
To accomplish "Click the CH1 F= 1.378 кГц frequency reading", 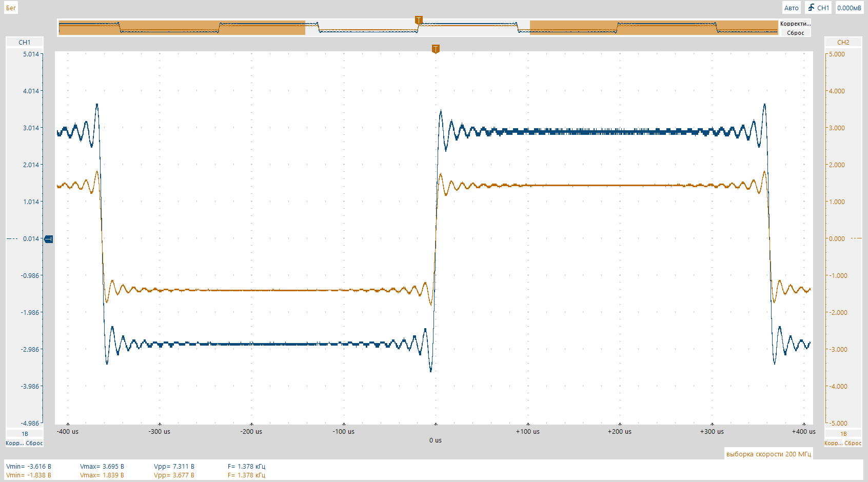I will coord(246,466).
